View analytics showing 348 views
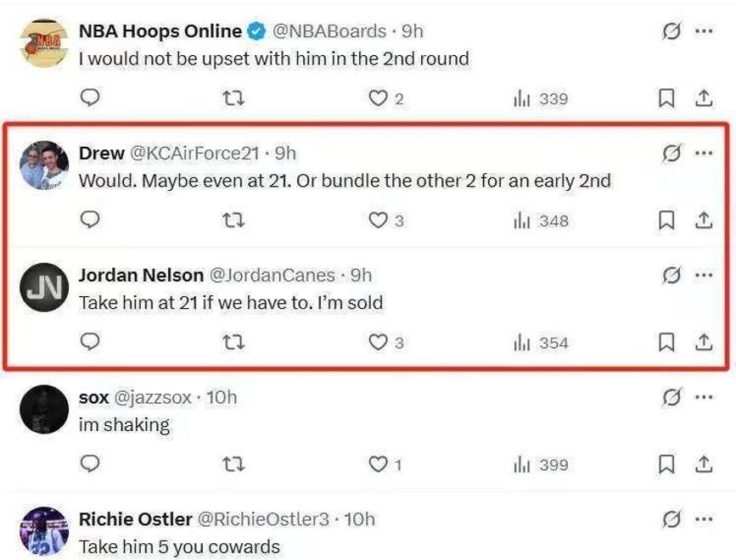This screenshot has width=736, height=560. point(541,221)
